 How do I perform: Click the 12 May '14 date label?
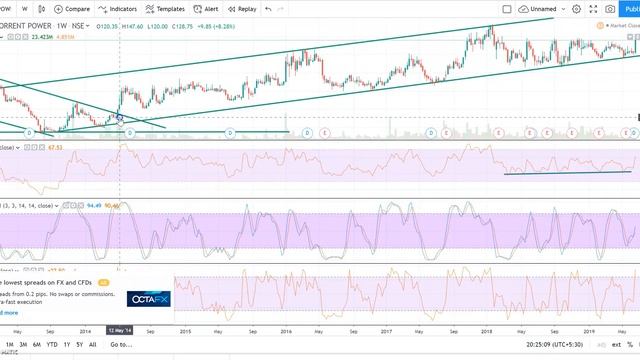(x=120, y=331)
